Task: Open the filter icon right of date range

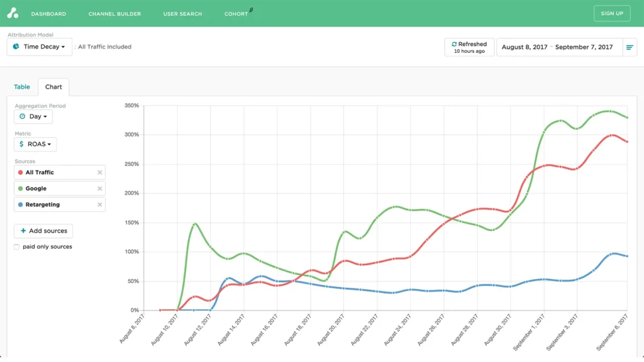Action: pos(630,47)
